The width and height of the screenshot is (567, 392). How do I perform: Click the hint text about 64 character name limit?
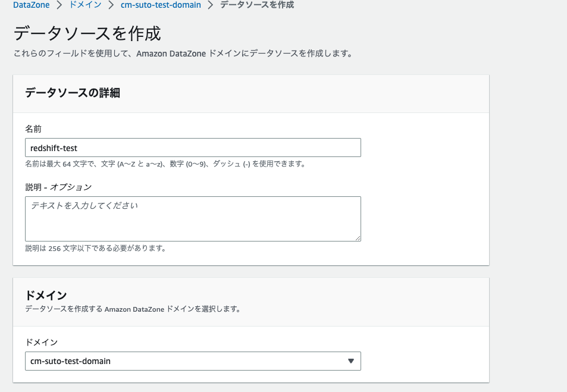[x=166, y=164]
